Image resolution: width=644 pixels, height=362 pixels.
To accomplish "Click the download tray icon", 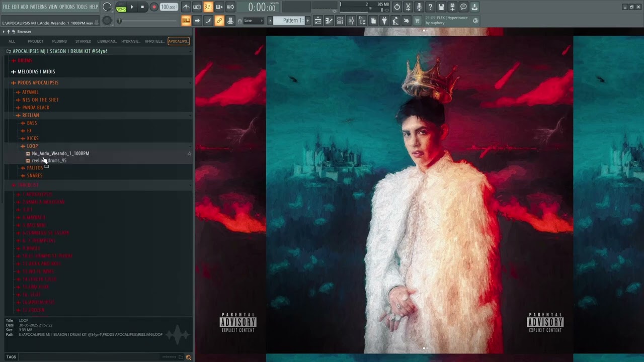I will [x=474, y=7].
